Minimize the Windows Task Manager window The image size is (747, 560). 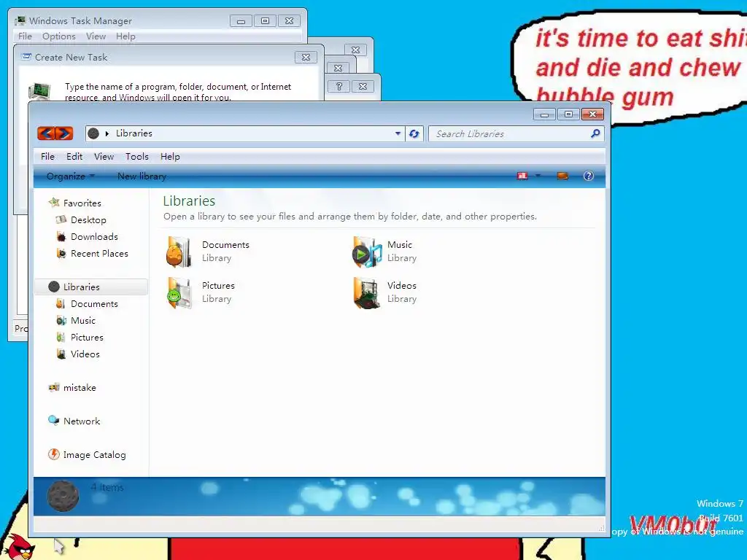[241, 21]
